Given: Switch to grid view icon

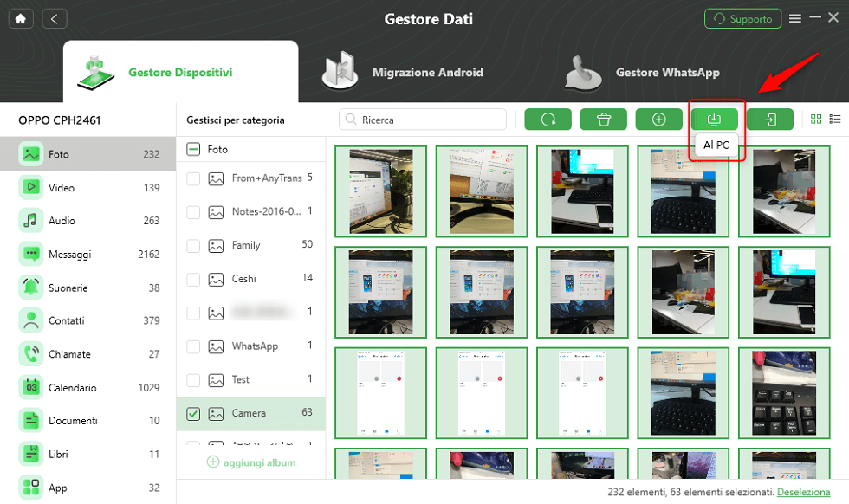Looking at the screenshot, I should click(816, 120).
